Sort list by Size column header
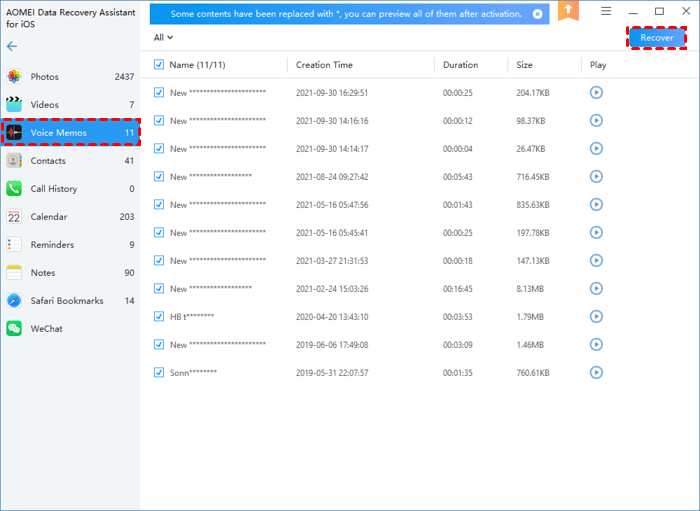This screenshot has height=511, width=700. tap(525, 65)
